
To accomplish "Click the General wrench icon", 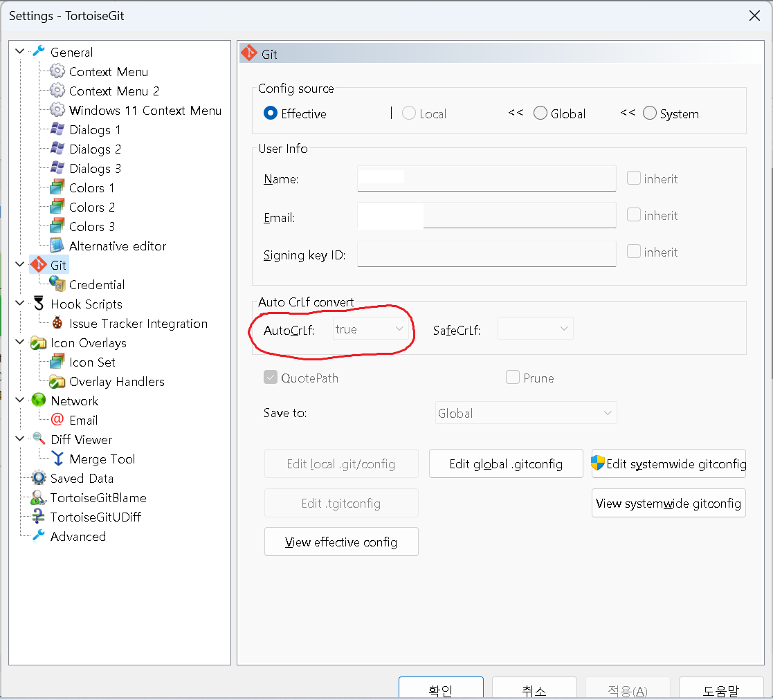I will pos(39,52).
